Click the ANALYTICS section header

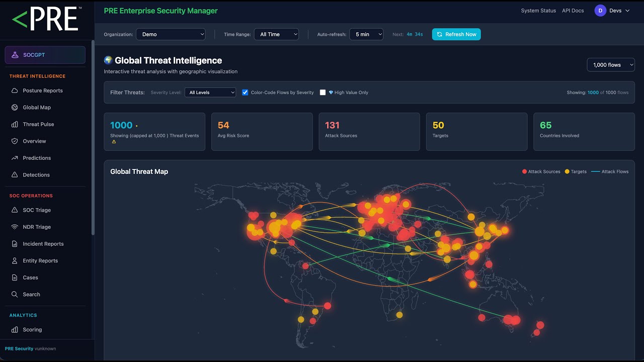(23, 315)
